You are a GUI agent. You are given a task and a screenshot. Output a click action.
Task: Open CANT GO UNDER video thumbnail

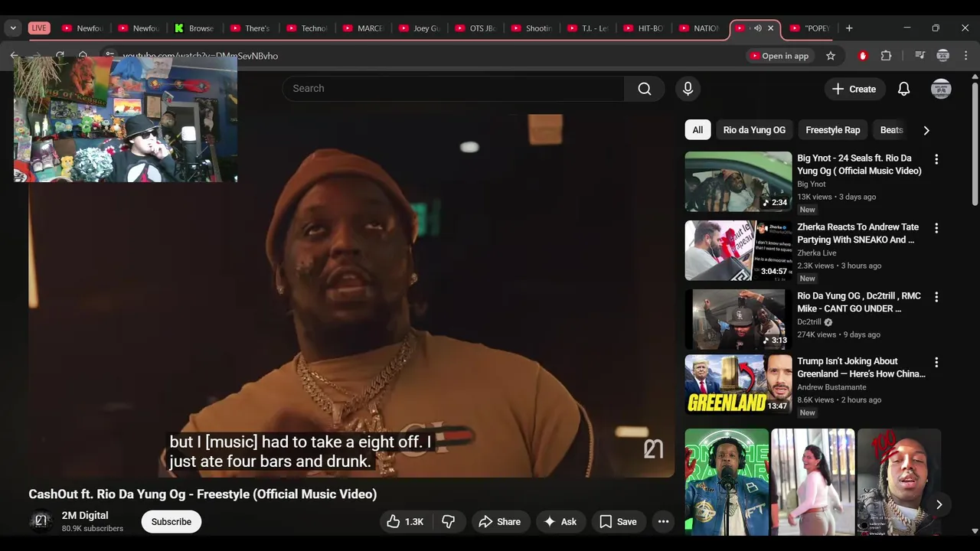tap(738, 319)
